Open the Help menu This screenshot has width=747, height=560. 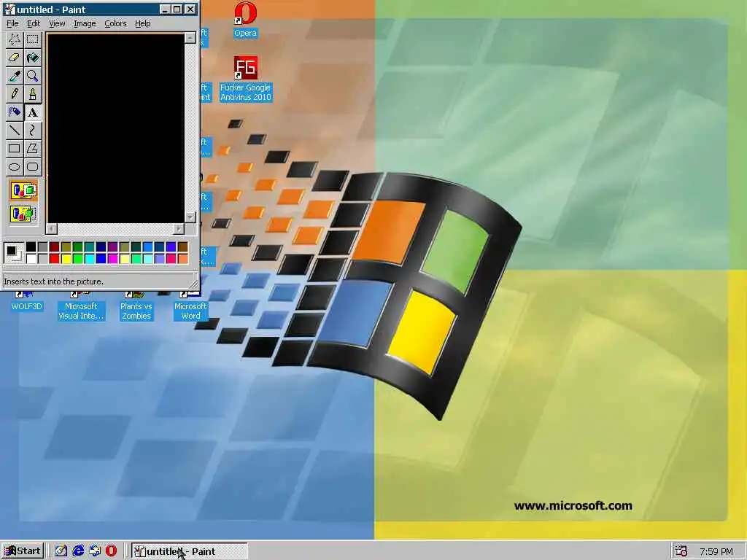click(x=142, y=23)
